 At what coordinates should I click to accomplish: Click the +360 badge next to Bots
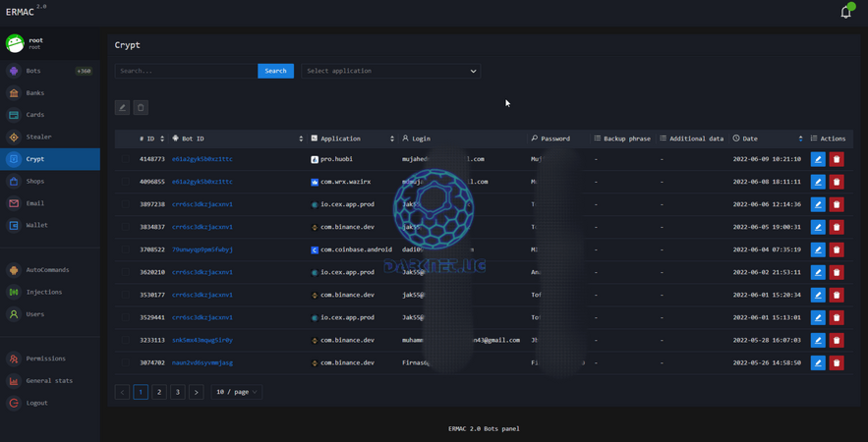click(x=84, y=71)
